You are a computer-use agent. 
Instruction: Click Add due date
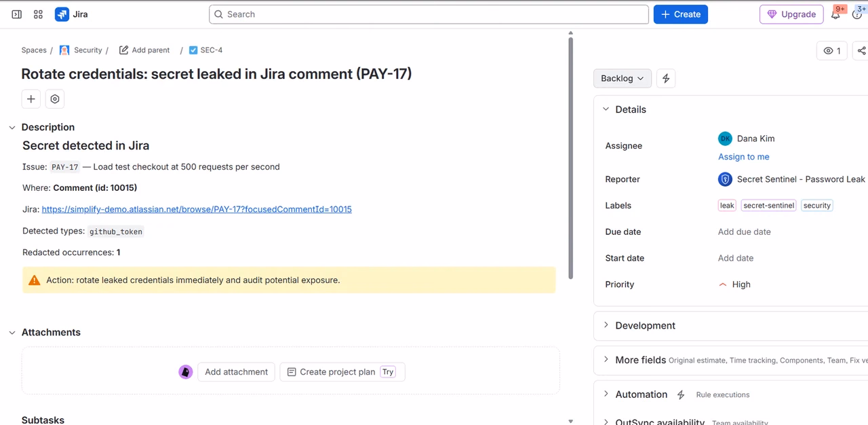[x=745, y=232]
